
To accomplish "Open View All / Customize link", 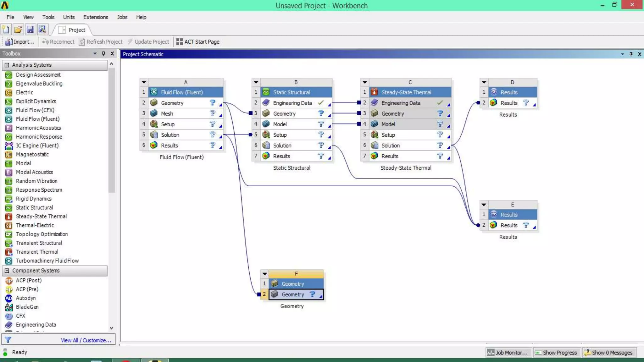I will [86, 340].
